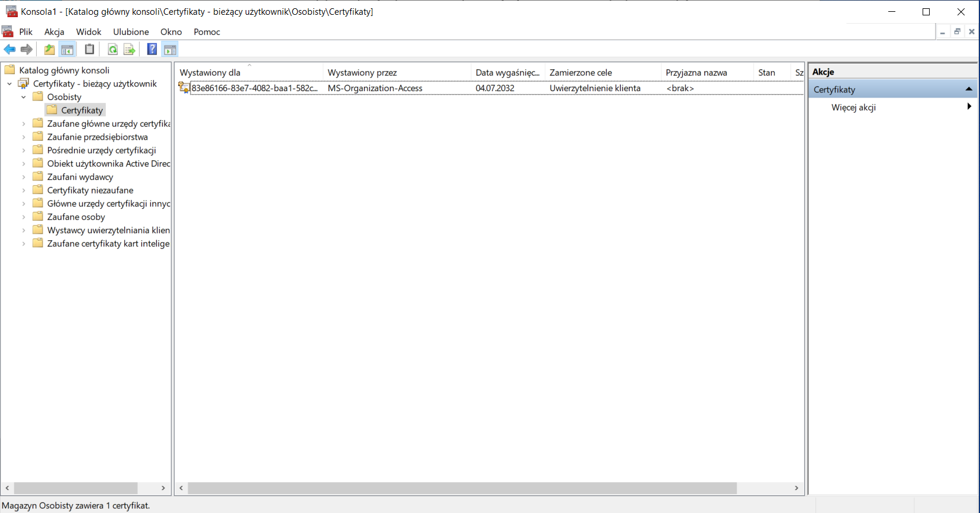Sort by the Przyjazna nazwa column header
The width and height of the screenshot is (980, 513).
(x=707, y=72)
